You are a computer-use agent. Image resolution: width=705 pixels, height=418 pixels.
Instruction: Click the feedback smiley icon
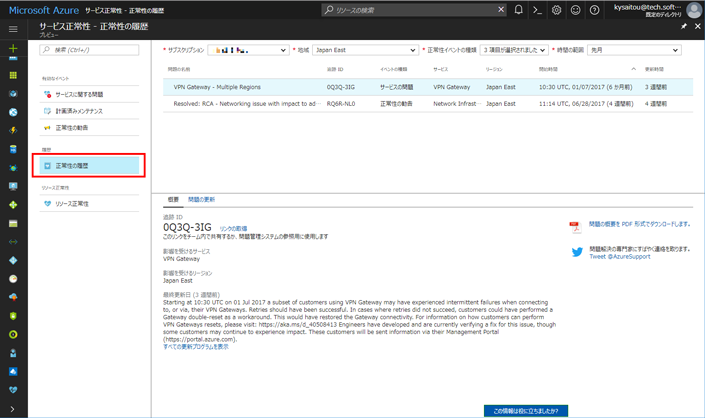click(576, 10)
